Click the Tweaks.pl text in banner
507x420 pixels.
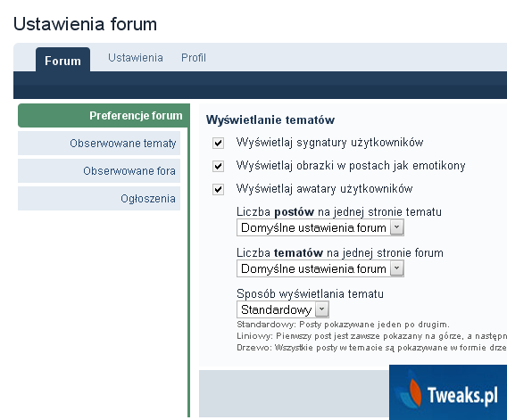[x=462, y=395]
